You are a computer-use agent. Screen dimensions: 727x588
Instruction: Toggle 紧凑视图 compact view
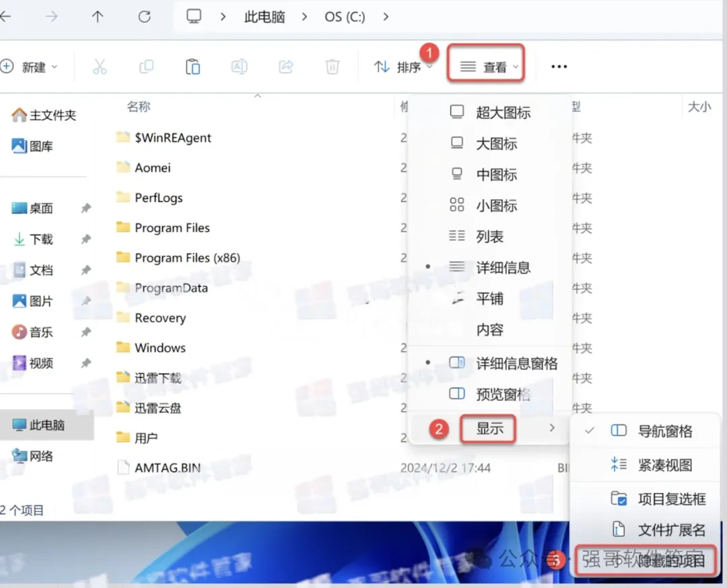click(x=644, y=465)
